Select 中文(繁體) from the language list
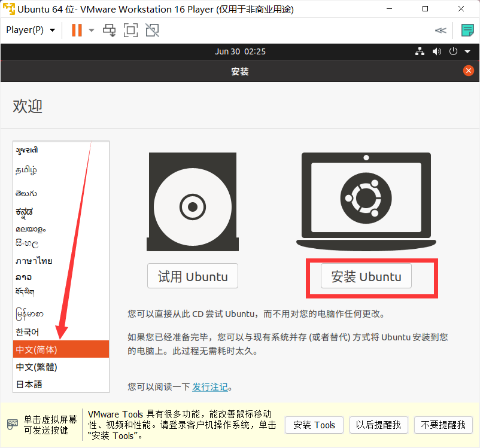 pyautogui.click(x=37, y=367)
